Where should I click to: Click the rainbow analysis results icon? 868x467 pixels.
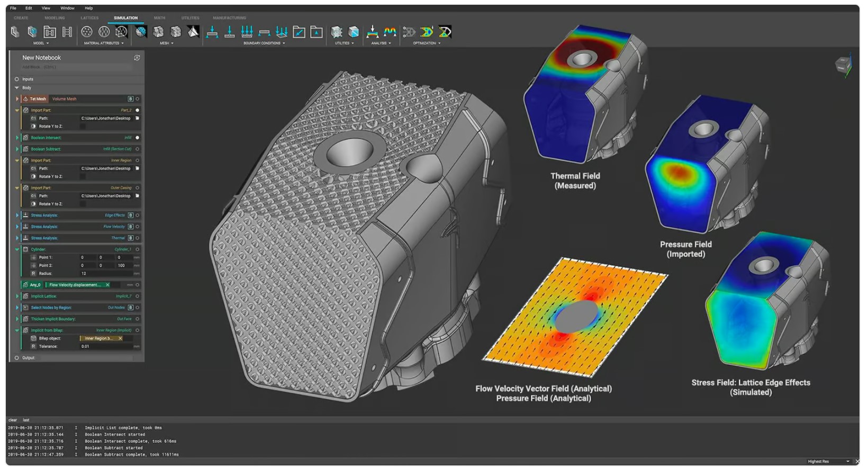coord(390,32)
